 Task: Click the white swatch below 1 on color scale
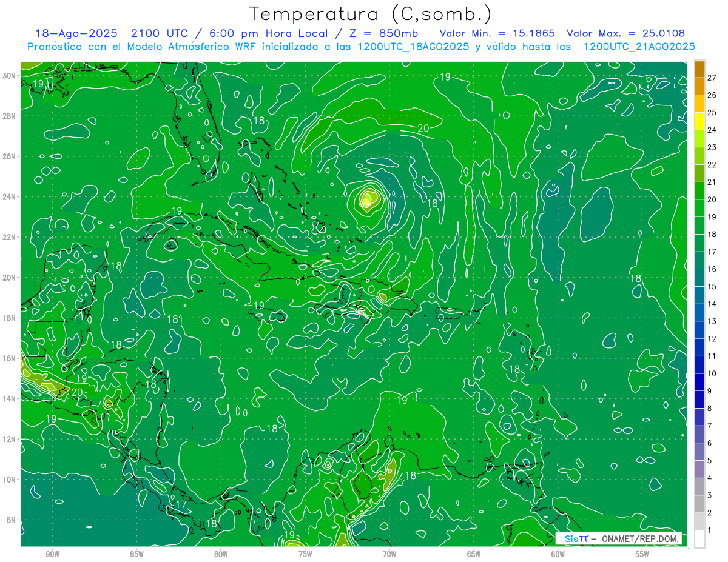point(699,539)
